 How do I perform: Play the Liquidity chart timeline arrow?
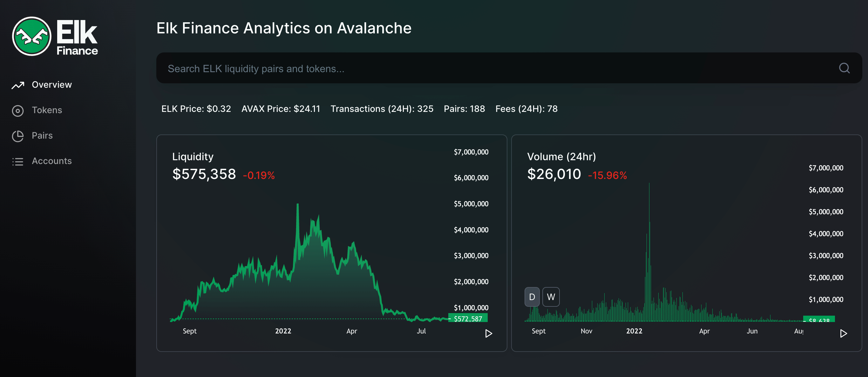pos(489,333)
